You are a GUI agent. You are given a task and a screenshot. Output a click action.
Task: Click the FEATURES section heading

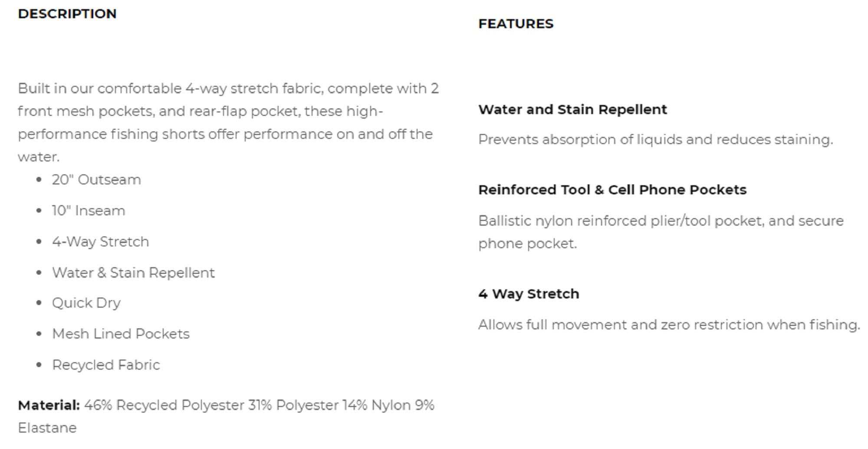(x=516, y=24)
